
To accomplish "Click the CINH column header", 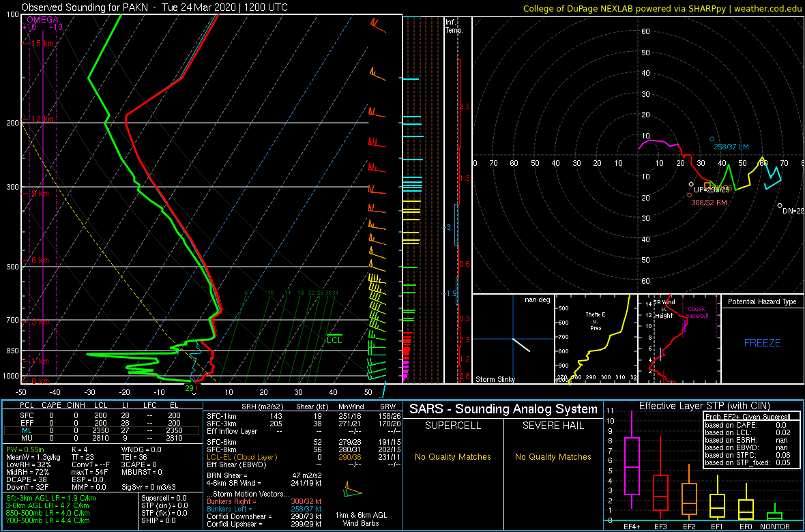I will click(77, 406).
